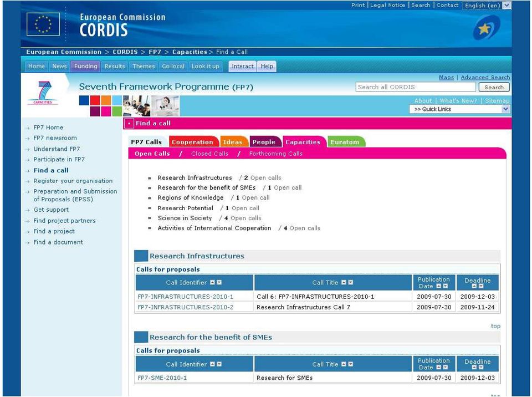532x397 pixels.
Task: Focus the Search all CORDIS input field
Action: click(416, 87)
